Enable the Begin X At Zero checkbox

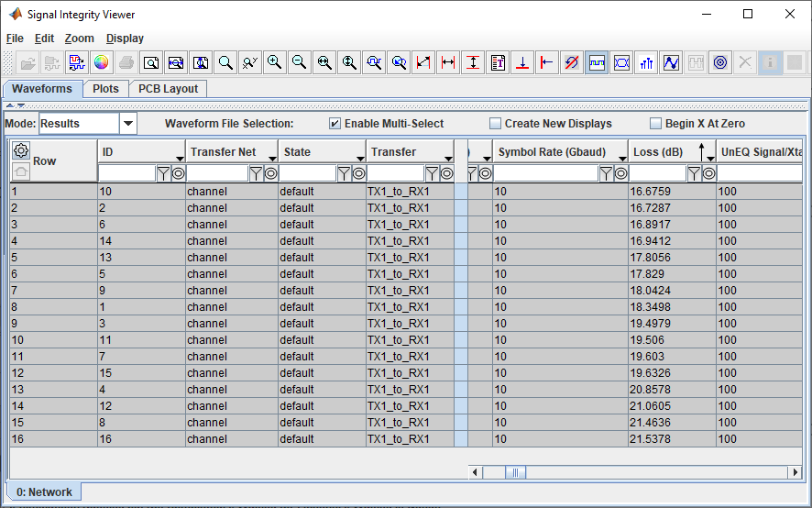tap(656, 124)
